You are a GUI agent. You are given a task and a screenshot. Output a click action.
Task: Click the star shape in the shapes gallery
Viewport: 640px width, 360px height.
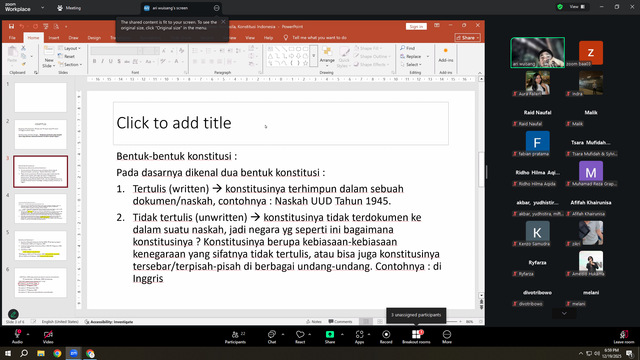(x=305, y=63)
